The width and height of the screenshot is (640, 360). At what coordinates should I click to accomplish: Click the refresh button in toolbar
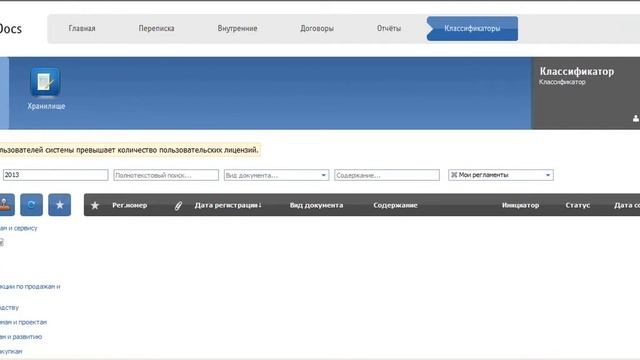point(31,205)
